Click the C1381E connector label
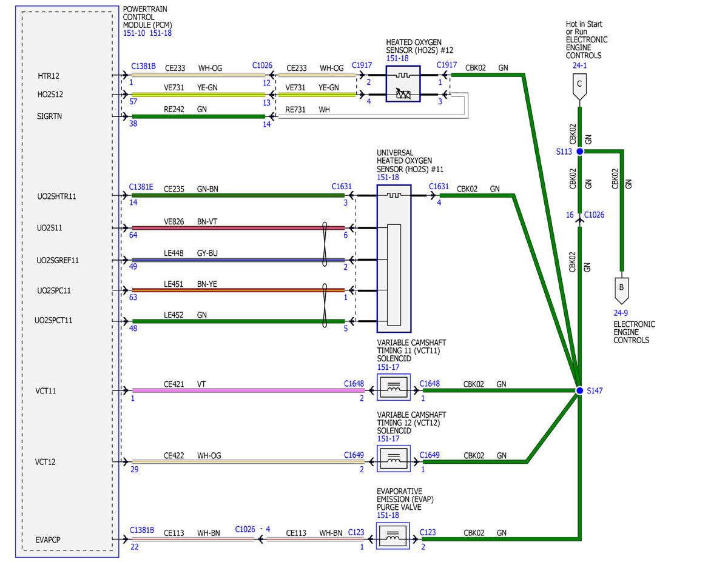Viewport: 728px width, 562px height. (142, 187)
